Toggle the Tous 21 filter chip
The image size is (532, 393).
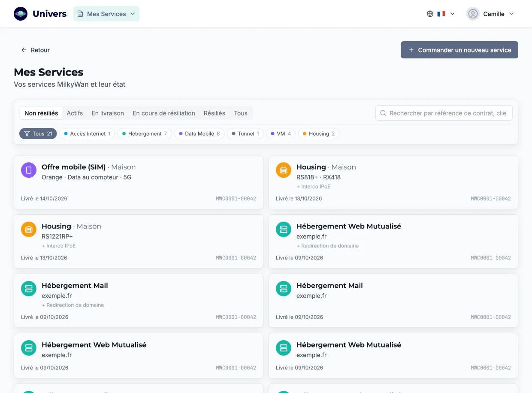[38, 134]
